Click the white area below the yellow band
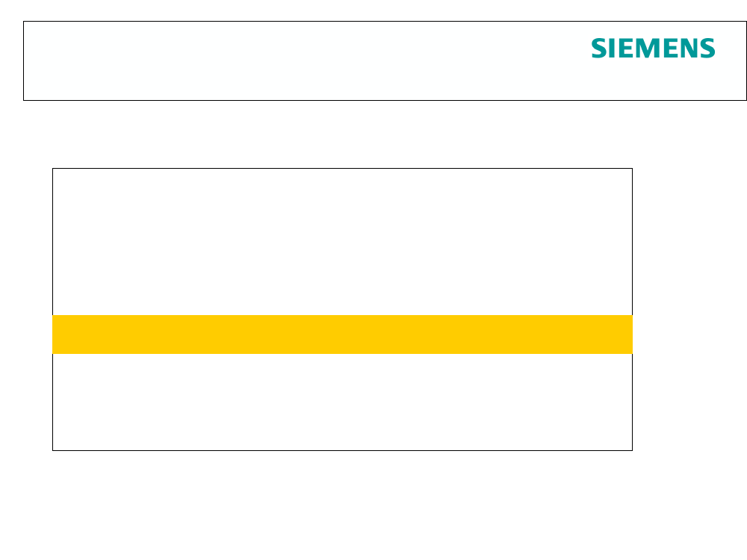Screen dimensions: 747x560 343,402
